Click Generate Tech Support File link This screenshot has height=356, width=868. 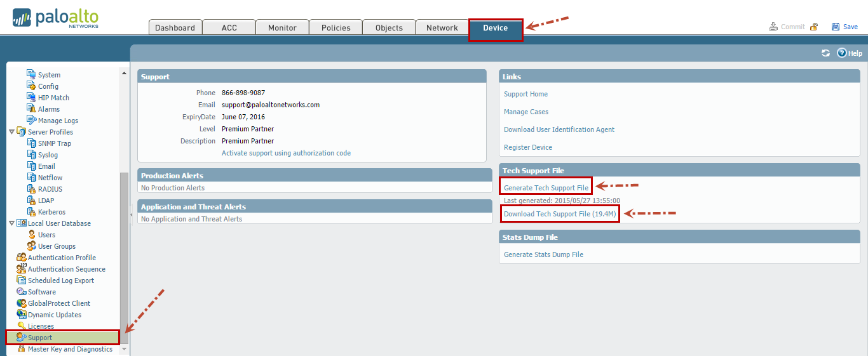(x=546, y=188)
